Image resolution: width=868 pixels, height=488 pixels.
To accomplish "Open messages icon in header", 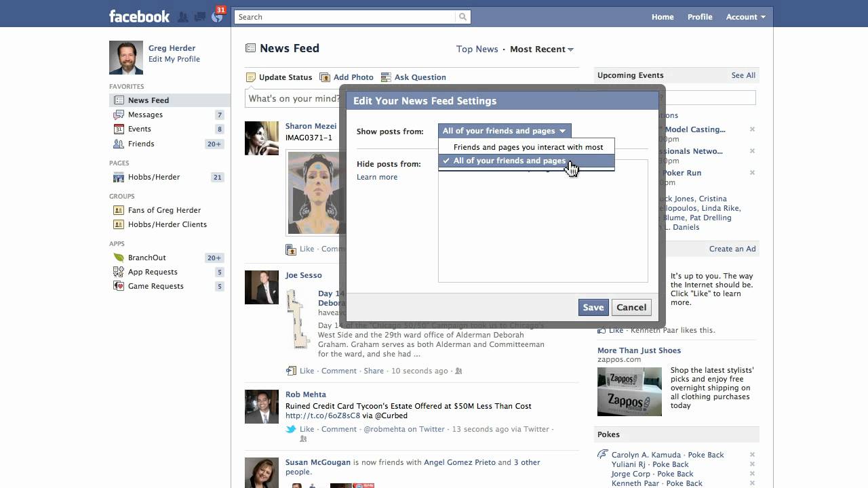I will coord(200,17).
